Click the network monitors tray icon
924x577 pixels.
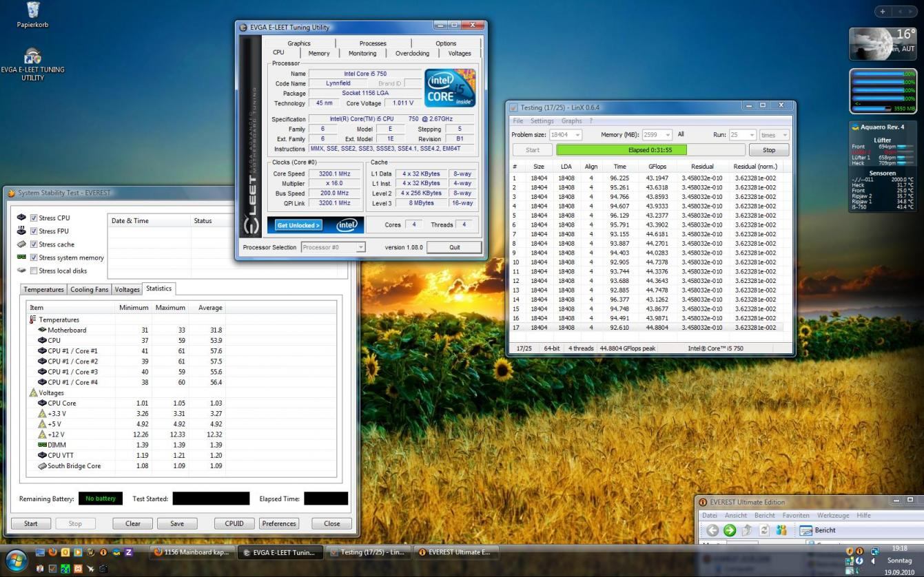click(875, 551)
